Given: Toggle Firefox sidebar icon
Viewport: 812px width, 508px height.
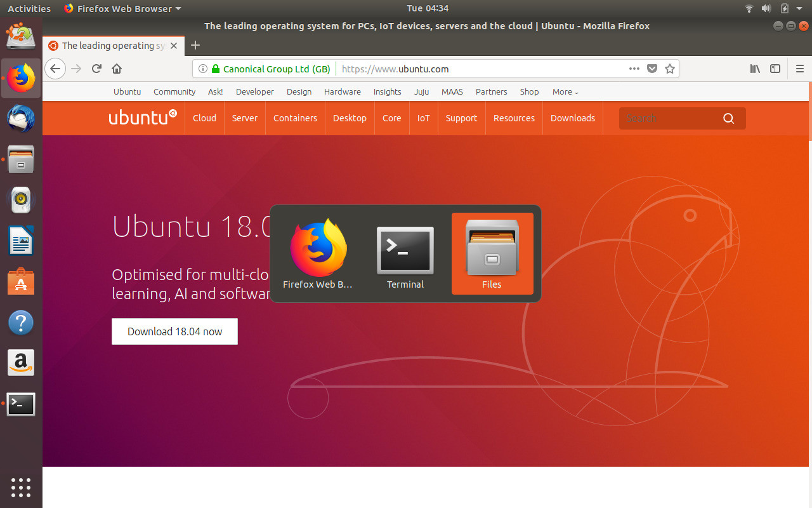Looking at the screenshot, I should pyautogui.click(x=775, y=69).
